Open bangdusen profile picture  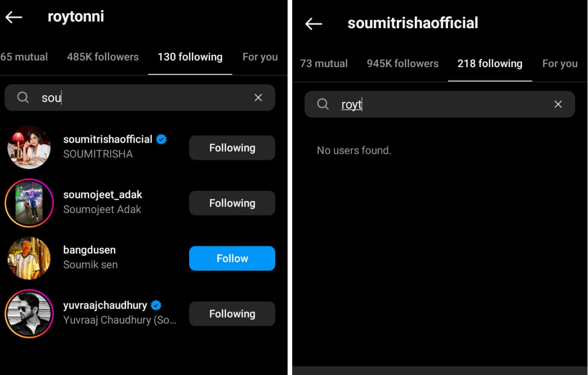(29, 258)
